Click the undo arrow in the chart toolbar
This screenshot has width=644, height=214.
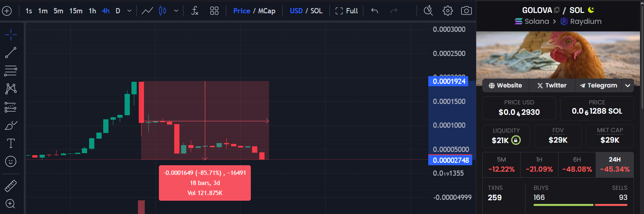(375, 11)
